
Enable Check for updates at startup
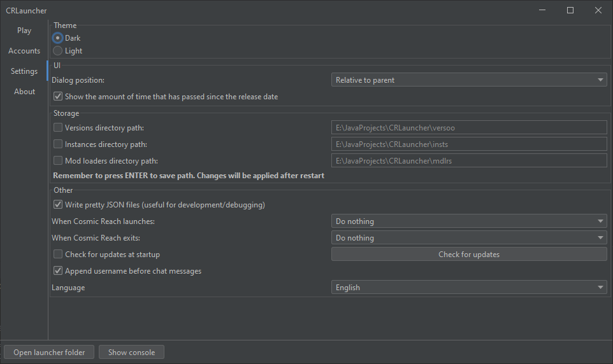[58, 255]
